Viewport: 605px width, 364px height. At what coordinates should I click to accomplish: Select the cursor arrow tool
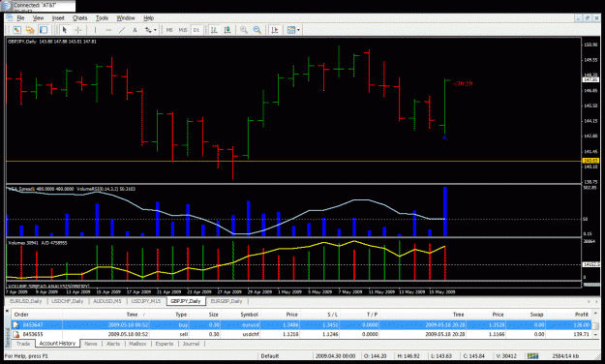click(65, 30)
